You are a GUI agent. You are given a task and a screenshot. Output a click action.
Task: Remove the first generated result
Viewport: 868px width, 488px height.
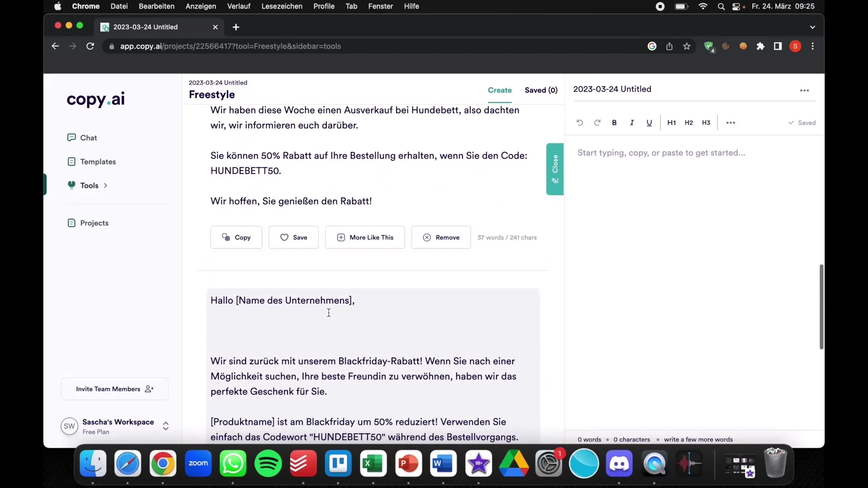[441, 237]
